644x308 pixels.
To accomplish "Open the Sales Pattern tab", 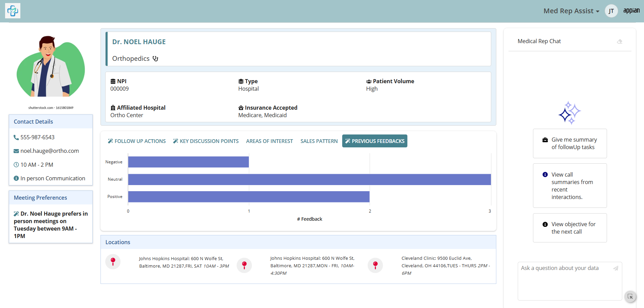I will [x=319, y=141].
